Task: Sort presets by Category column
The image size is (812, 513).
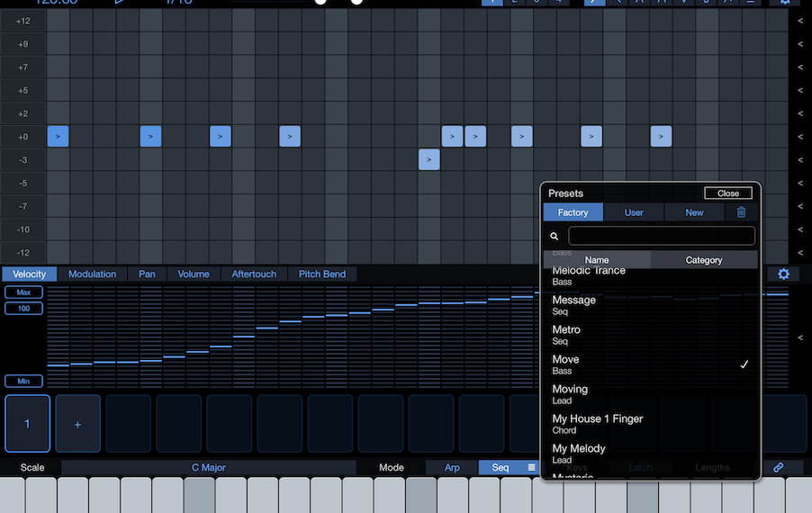Action: point(703,260)
